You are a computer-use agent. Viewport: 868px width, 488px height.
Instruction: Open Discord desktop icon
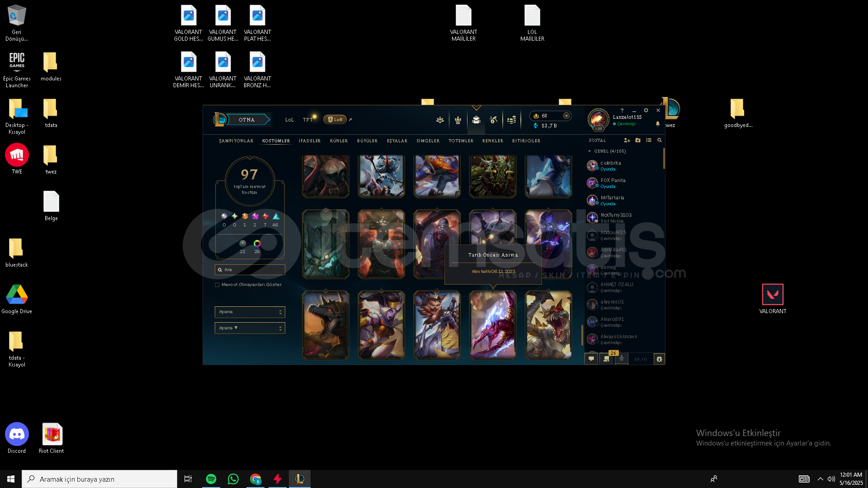[x=17, y=438]
